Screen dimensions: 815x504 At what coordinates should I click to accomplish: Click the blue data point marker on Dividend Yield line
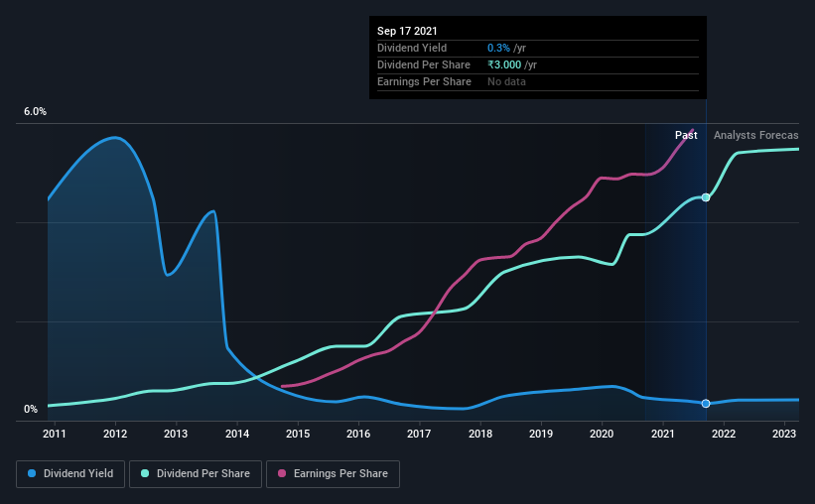(x=706, y=404)
